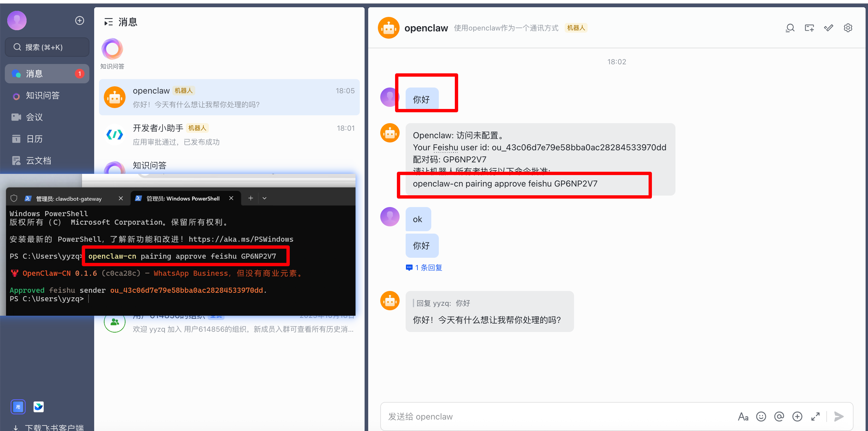Click the @ mention icon in message box
The image size is (868, 431).
coord(779,417)
